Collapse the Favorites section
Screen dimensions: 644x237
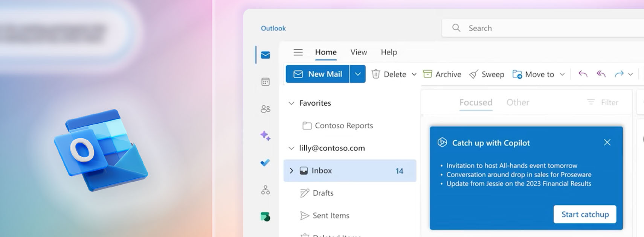coord(291,103)
